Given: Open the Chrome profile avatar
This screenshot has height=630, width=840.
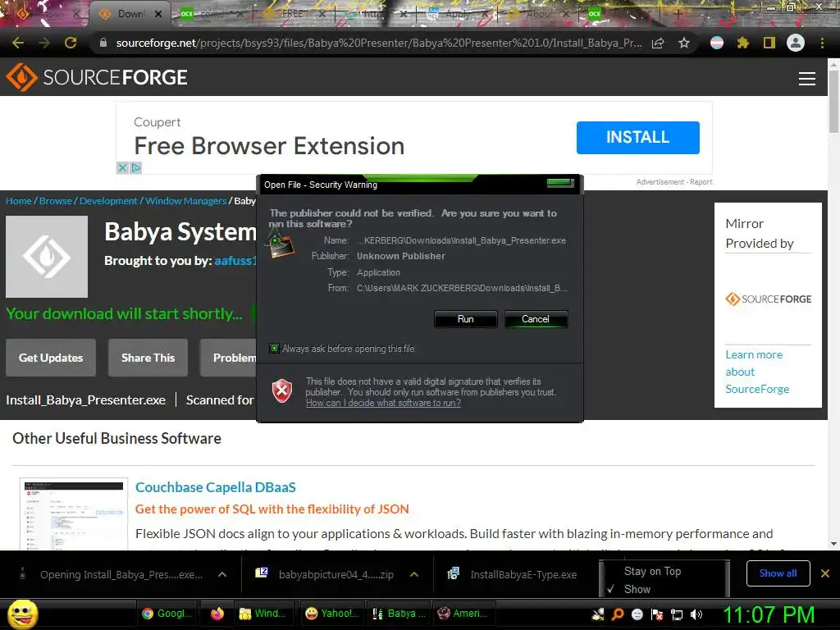Looking at the screenshot, I should pyautogui.click(x=796, y=43).
